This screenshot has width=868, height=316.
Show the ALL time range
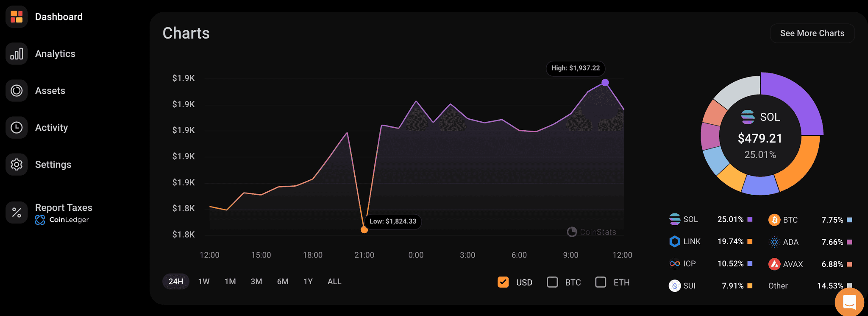(334, 282)
